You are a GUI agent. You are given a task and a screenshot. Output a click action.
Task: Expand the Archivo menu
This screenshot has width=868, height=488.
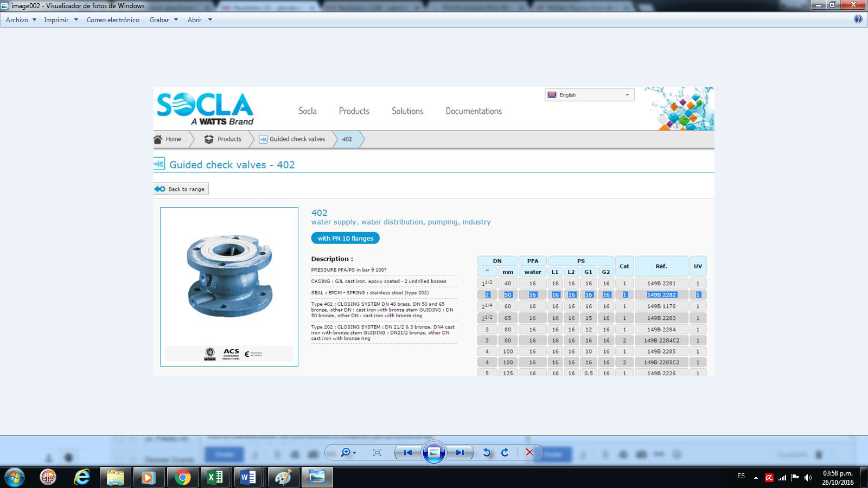coord(21,20)
